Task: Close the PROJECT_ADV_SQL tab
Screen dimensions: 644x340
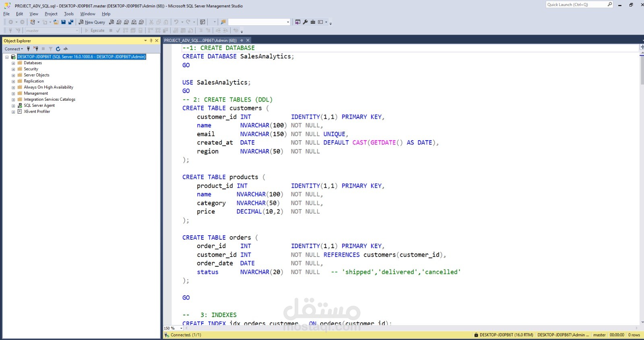Action: (248, 40)
